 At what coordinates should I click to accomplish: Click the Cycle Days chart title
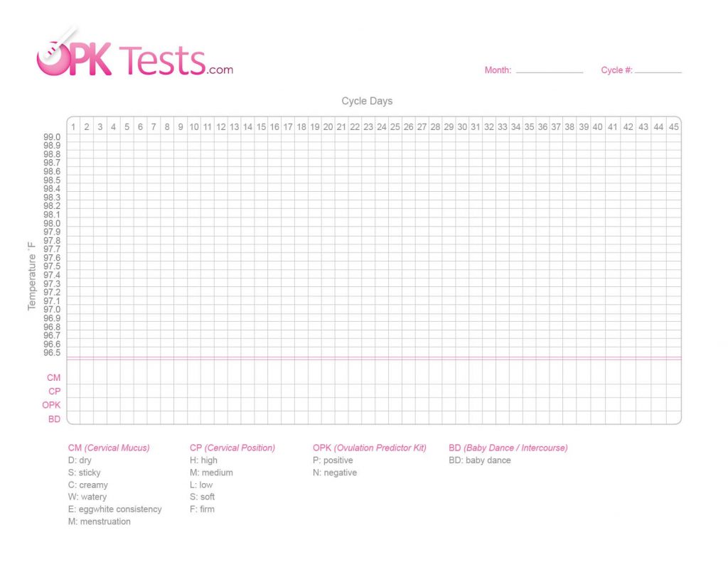tap(367, 101)
